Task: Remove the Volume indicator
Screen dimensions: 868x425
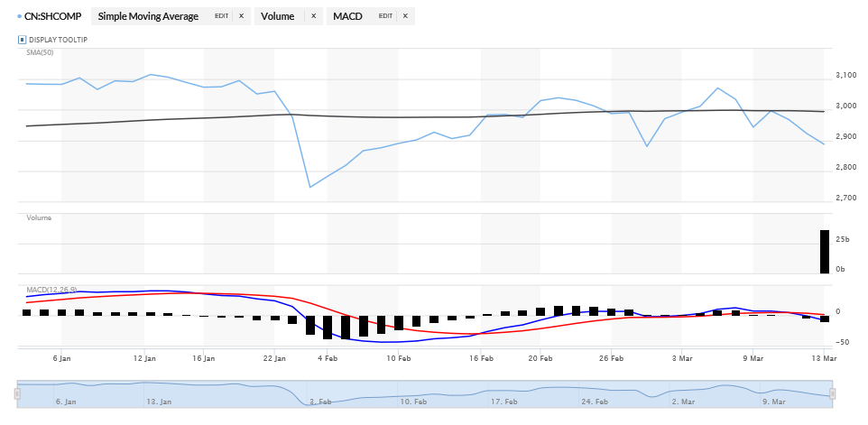Action: (x=313, y=16)
